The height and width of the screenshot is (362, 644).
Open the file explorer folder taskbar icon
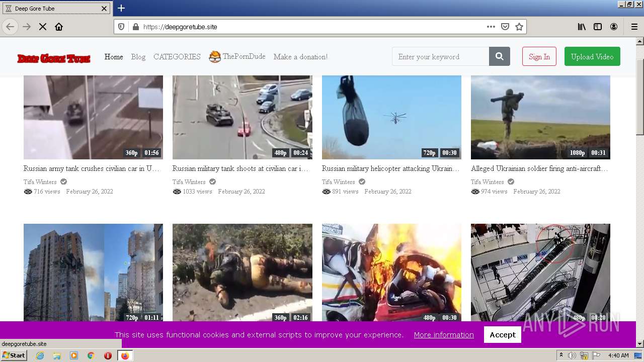(57, 355)
